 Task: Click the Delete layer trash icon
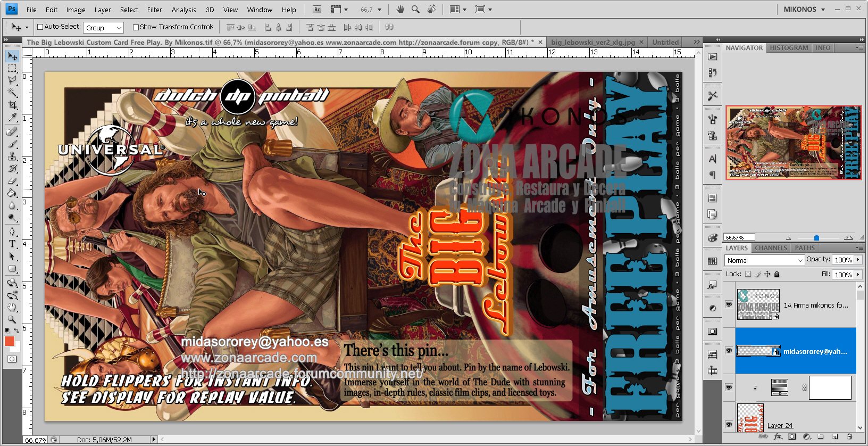pyautogui.click(x=849, y=436)
